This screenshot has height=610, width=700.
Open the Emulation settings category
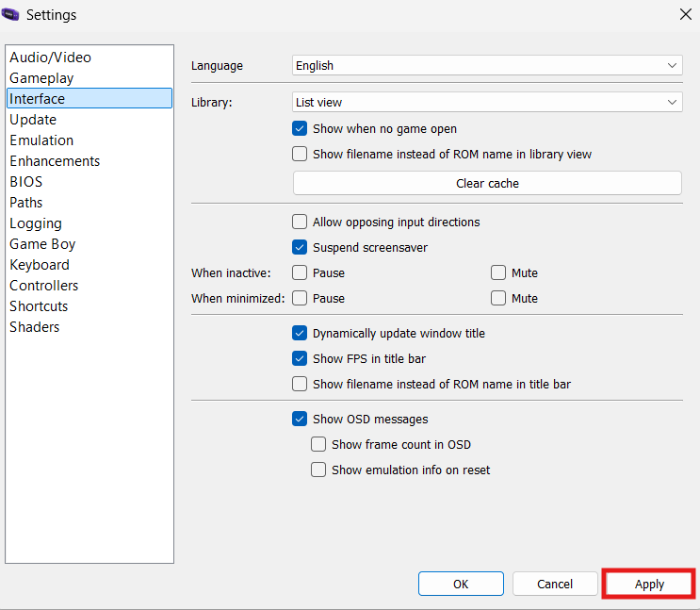pyautogui.click(x=90, y=140)
